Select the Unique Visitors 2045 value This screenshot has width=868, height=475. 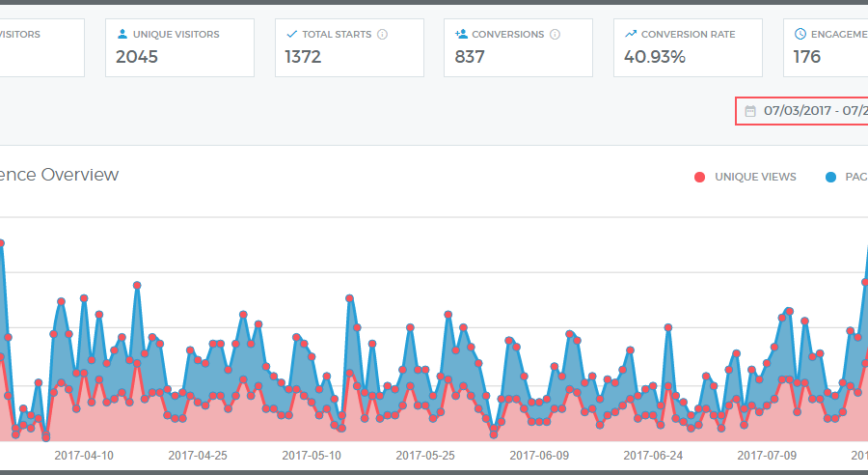coord(138,57)
